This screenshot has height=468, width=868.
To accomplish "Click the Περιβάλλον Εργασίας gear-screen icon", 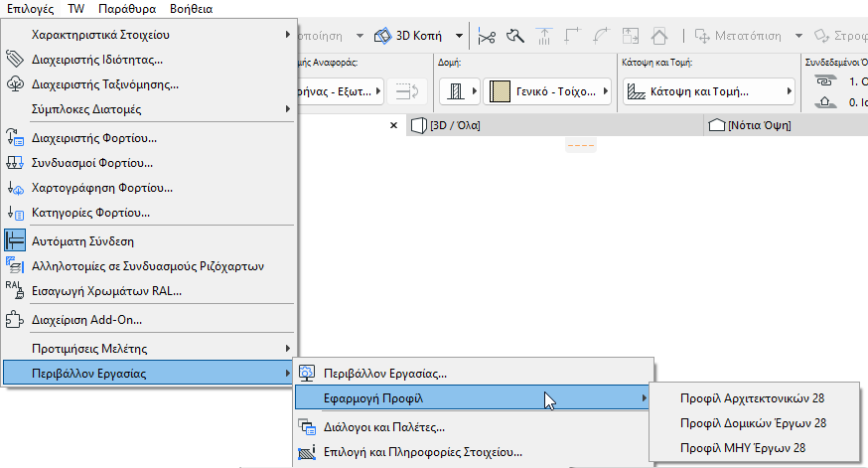I will (307, 373).
